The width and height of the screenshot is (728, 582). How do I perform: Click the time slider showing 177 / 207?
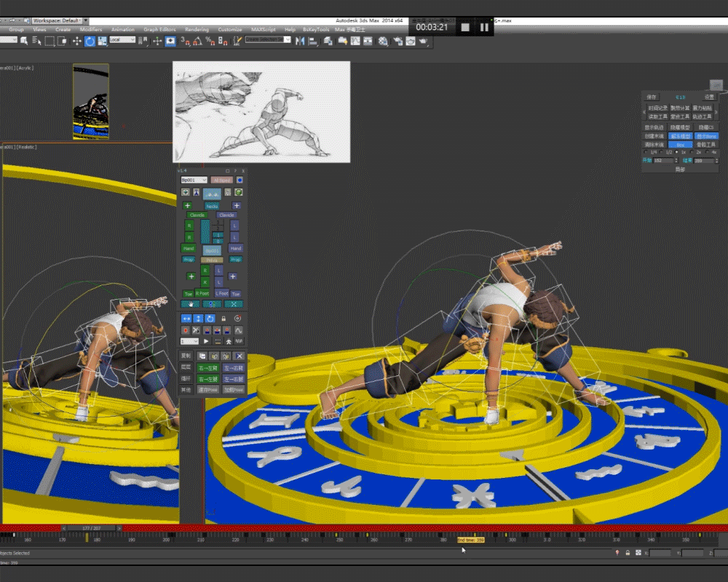92,528
